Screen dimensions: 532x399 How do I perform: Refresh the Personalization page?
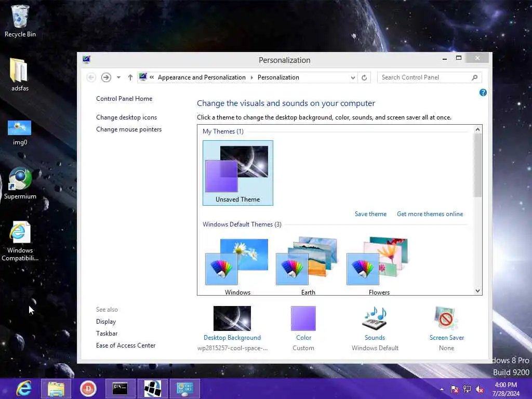[364, 77]
